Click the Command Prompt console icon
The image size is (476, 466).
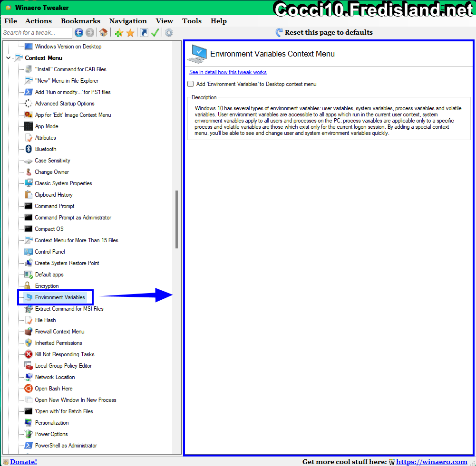[x=29, y=206]
